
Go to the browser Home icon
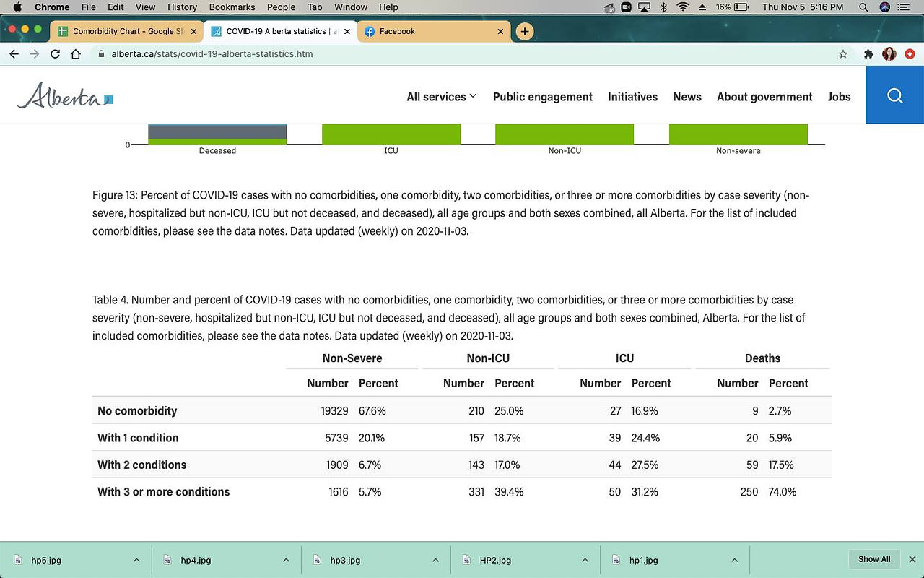click(76, 54)
